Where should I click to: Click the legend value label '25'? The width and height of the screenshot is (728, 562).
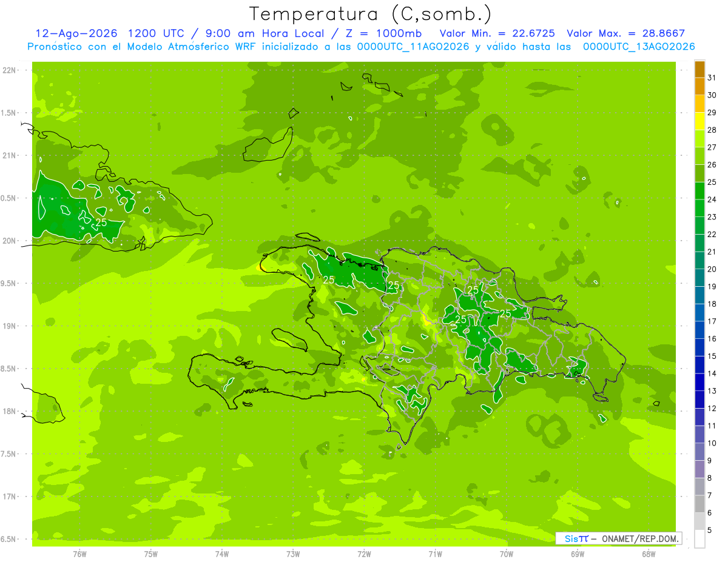pyautogui.click(x=712, y=182)
